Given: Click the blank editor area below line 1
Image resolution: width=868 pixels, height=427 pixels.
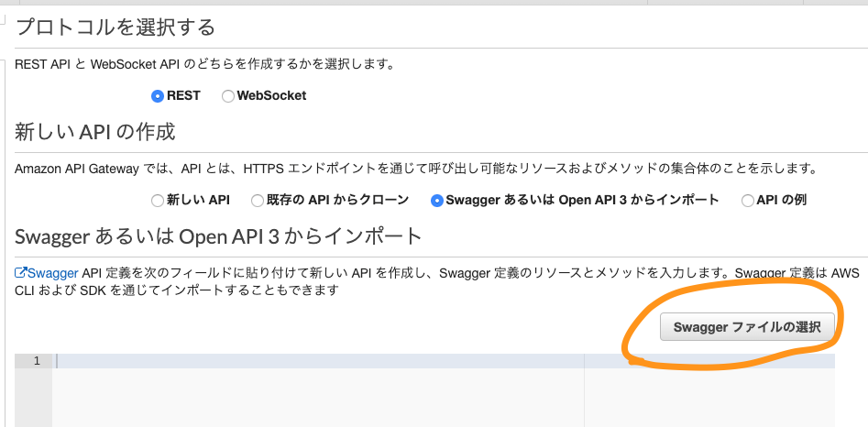Looking at the screenshot, I should point(318,398).
